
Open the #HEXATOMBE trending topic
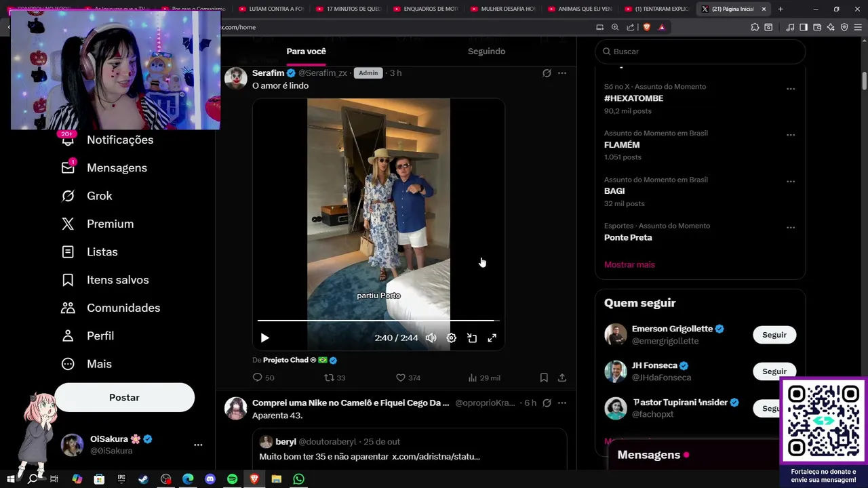tap(633, 98)
